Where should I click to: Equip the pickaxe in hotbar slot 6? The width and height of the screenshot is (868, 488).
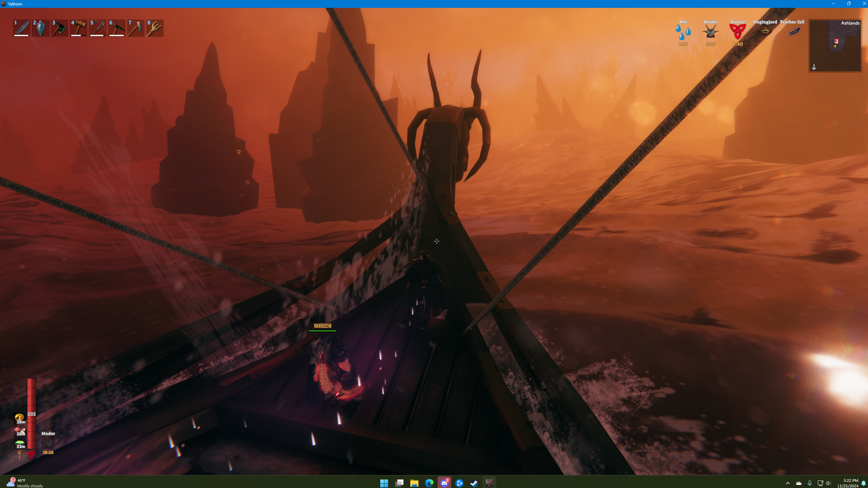pos(117,28)
